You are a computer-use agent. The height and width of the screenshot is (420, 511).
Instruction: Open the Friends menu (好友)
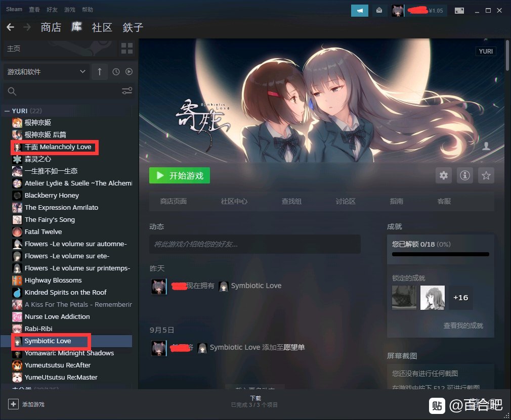point(52,10)
